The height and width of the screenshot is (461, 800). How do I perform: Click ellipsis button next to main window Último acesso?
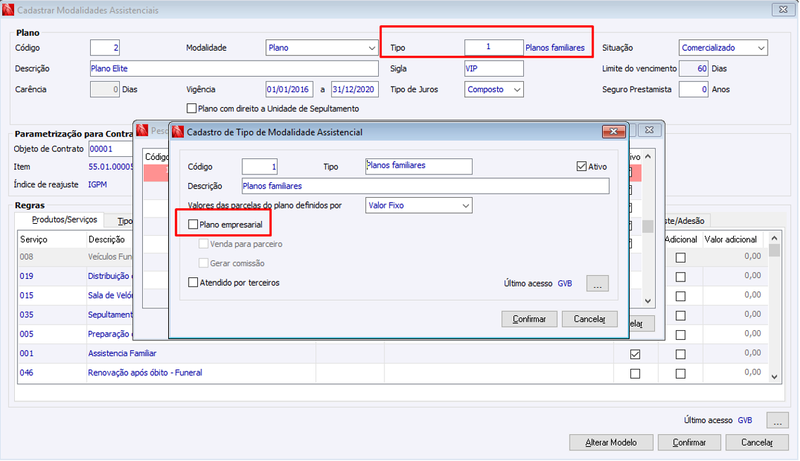pos(777,421)
